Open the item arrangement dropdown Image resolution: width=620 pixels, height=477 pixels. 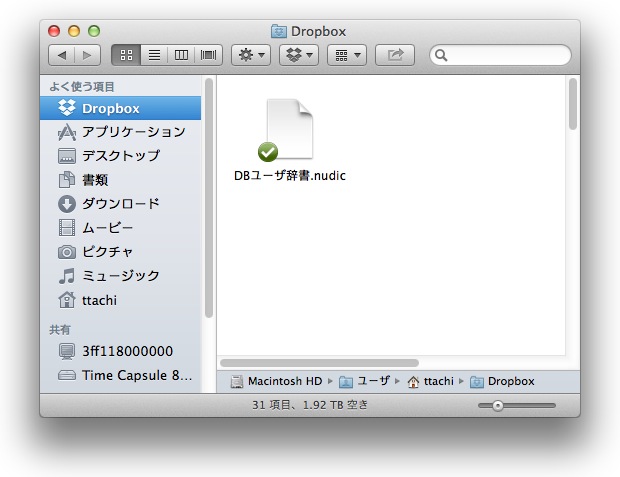346,55
